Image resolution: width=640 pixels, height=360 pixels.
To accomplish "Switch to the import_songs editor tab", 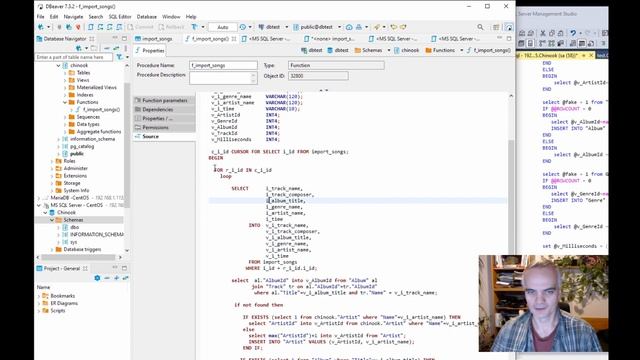I will [153, 39].
